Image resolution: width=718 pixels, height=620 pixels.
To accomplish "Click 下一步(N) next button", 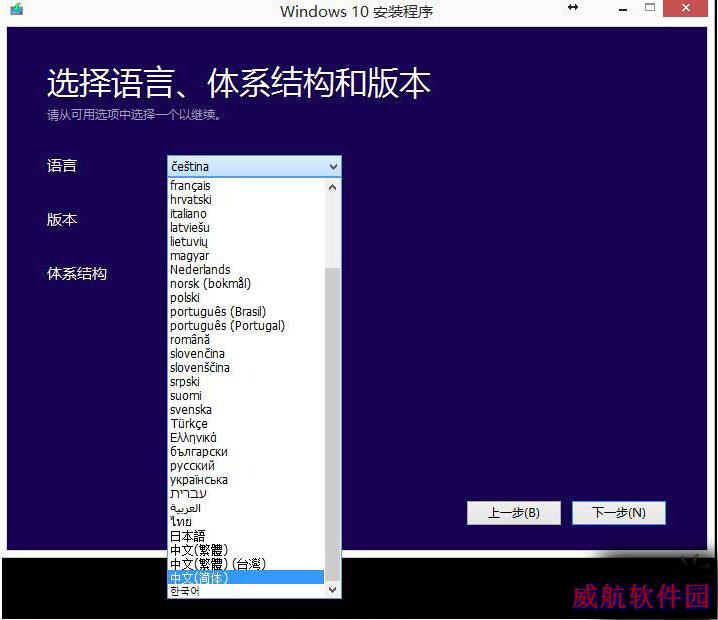I will [x=619, y=512].
